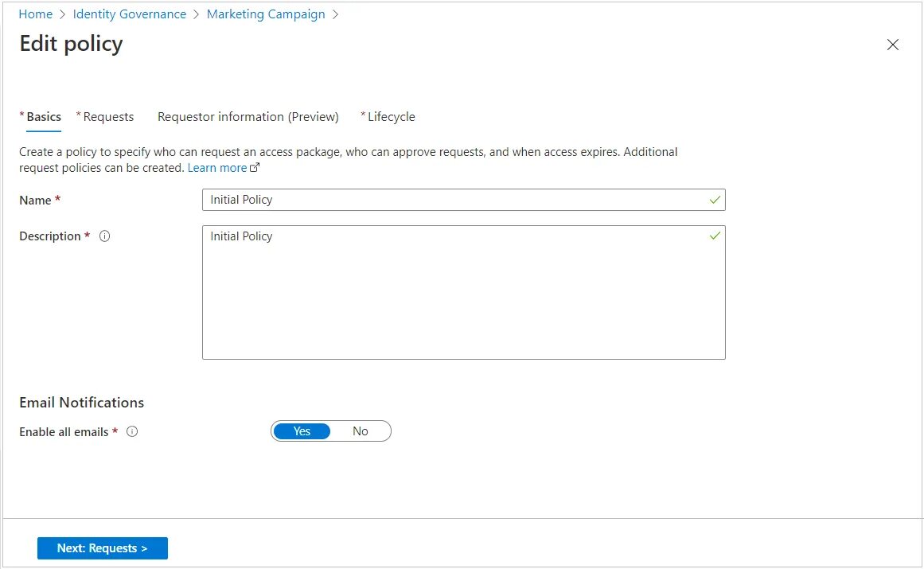The height and width of the screenshot is (569, 924).
Task: Click the chevron after Marketing Campaign breadcrumb
Action: click(335, 14)
